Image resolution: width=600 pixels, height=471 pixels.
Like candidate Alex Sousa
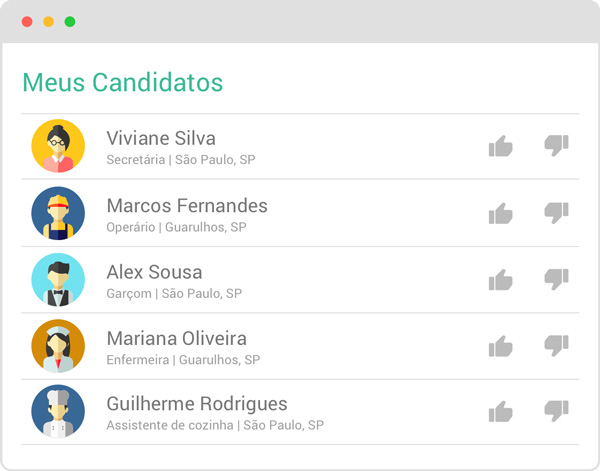pyautogui.click(x=500, y=280)
